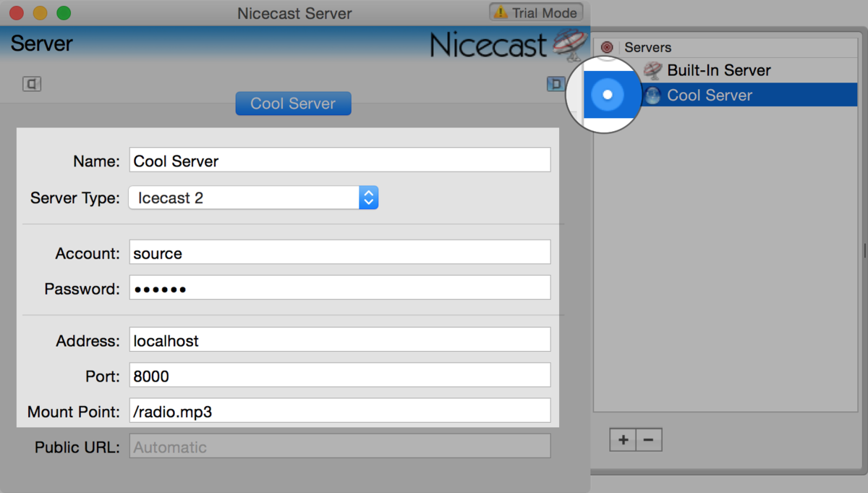Add a new server with the plus button
868x493 pixels.
tap(623, 439)
